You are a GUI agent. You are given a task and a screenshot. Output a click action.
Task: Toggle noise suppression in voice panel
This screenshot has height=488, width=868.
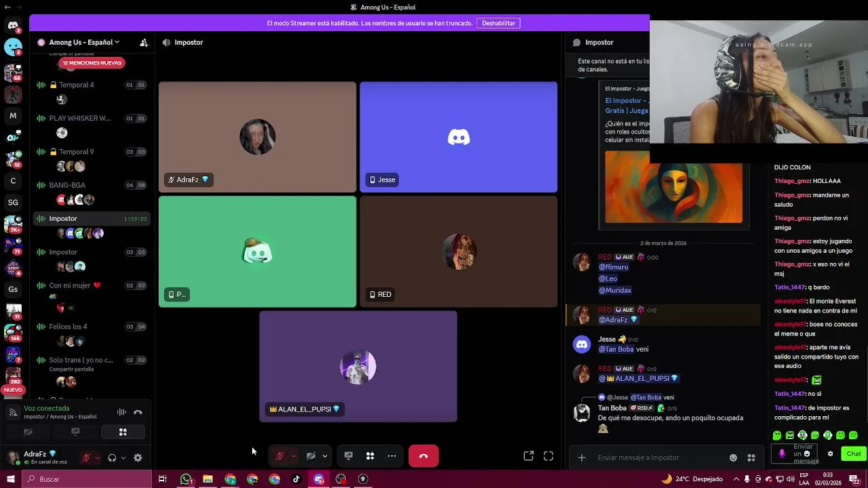(x=121, y=412)
